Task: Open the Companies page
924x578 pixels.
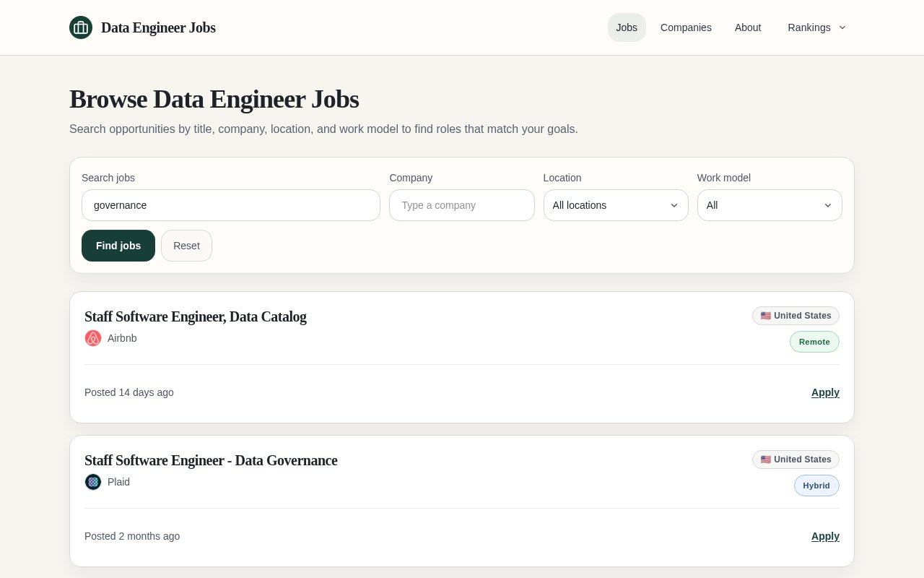Action: (x=686, y=27)
